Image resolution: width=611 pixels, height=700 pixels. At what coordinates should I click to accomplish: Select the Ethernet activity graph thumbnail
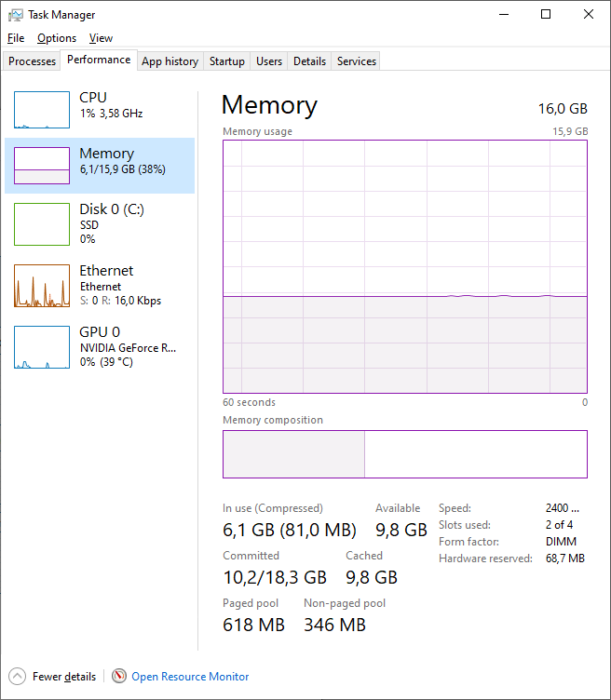(x=42, y=286)
